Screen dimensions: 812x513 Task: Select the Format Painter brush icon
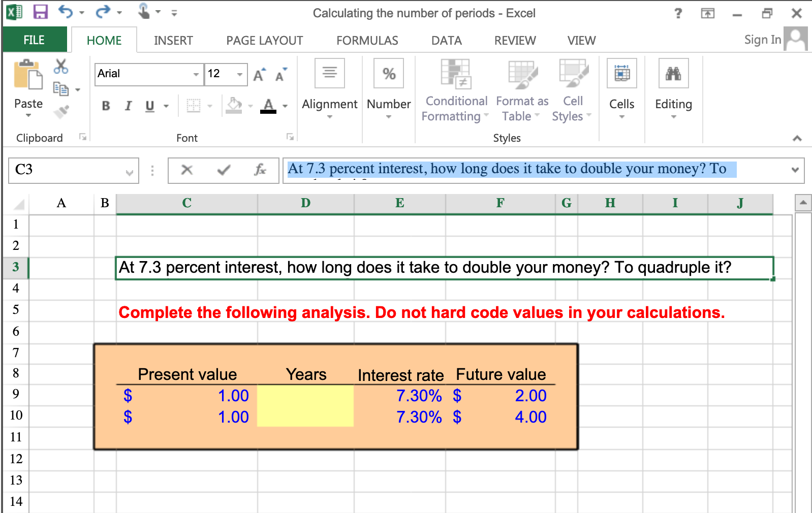coord(61,111)
